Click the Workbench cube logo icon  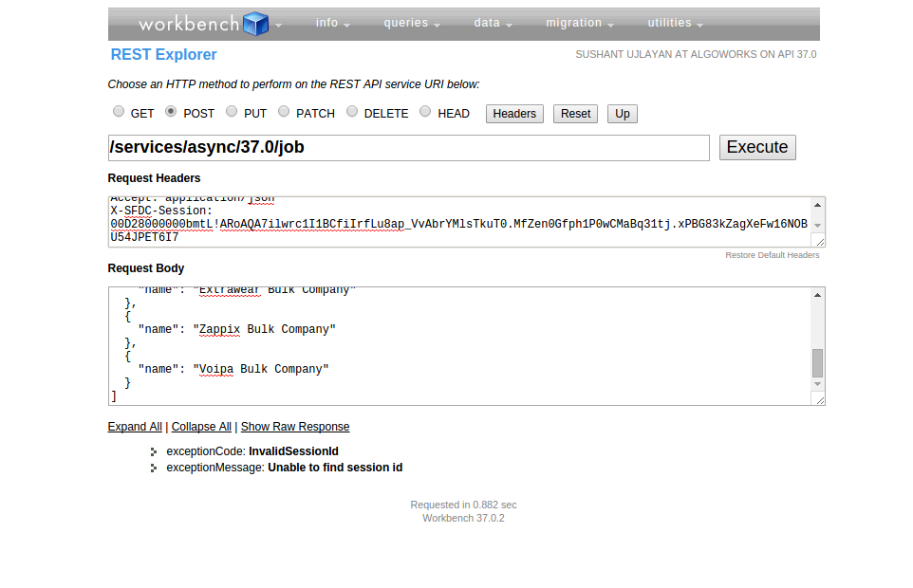click(x=256, y=24)
